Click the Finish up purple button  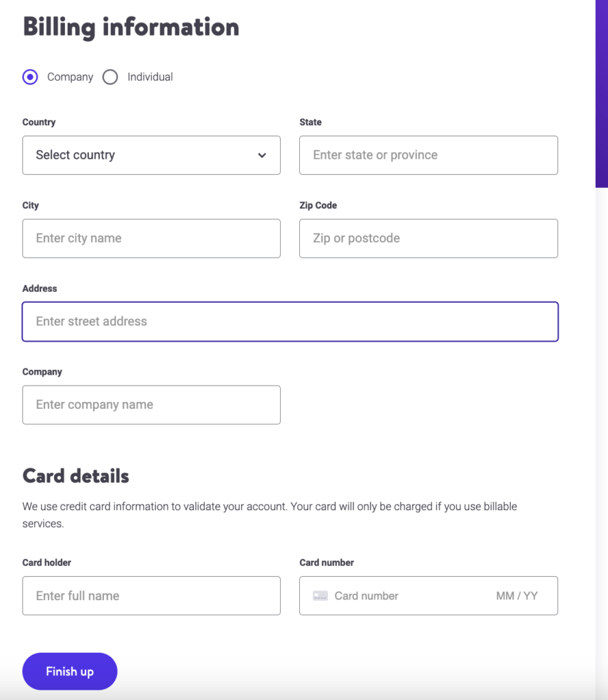[x=69, y=671]
